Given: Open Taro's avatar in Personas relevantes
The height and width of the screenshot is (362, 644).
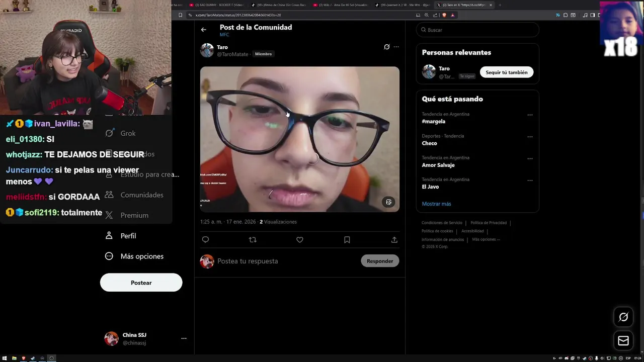Looking at the screenshot, I should click(429, 72).
